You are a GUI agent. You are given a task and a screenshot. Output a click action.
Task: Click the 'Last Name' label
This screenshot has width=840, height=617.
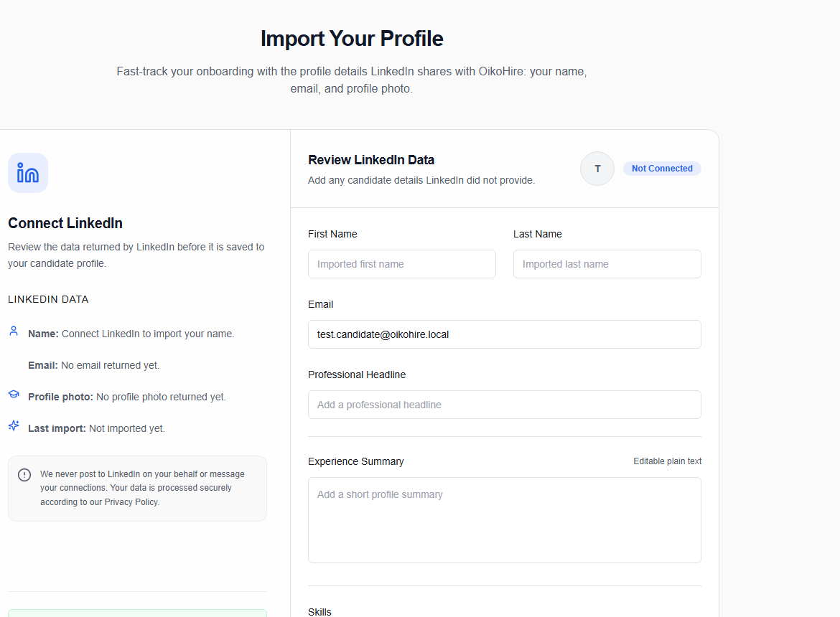537,234
